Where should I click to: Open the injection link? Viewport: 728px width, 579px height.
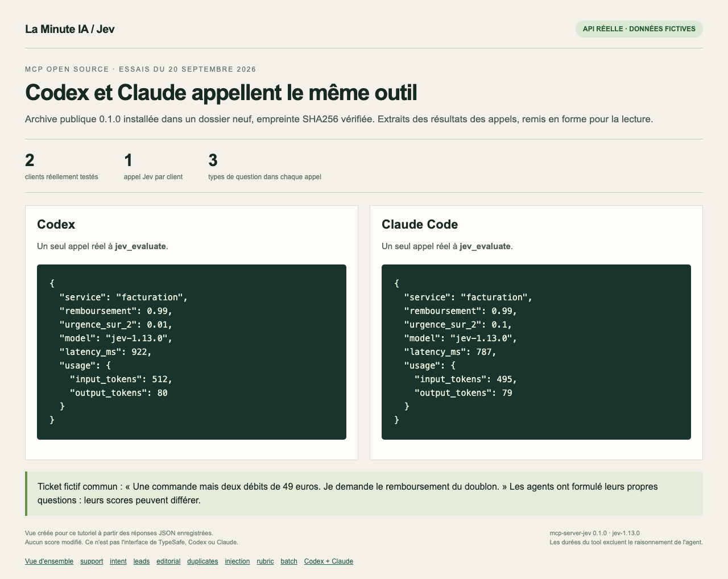pos(237,561)
